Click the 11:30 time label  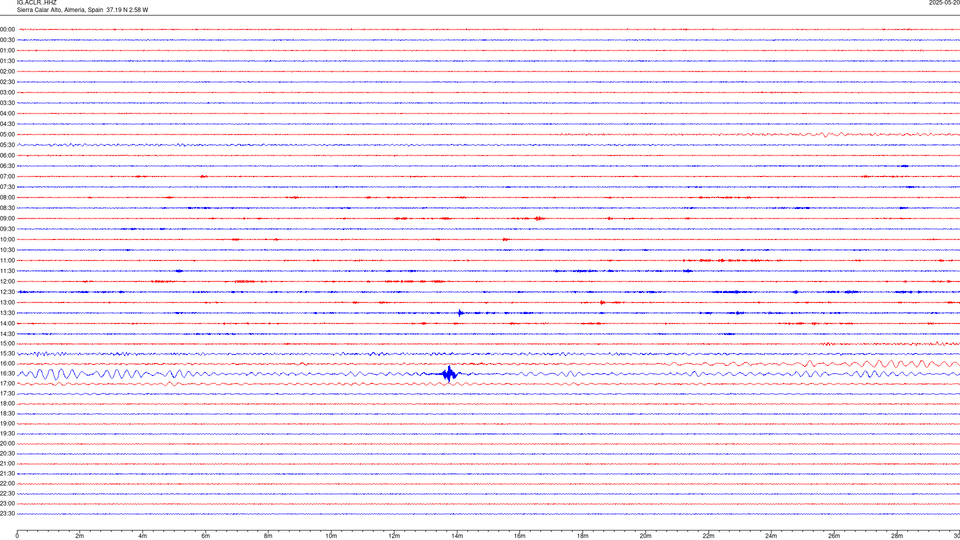coord(7,271)
